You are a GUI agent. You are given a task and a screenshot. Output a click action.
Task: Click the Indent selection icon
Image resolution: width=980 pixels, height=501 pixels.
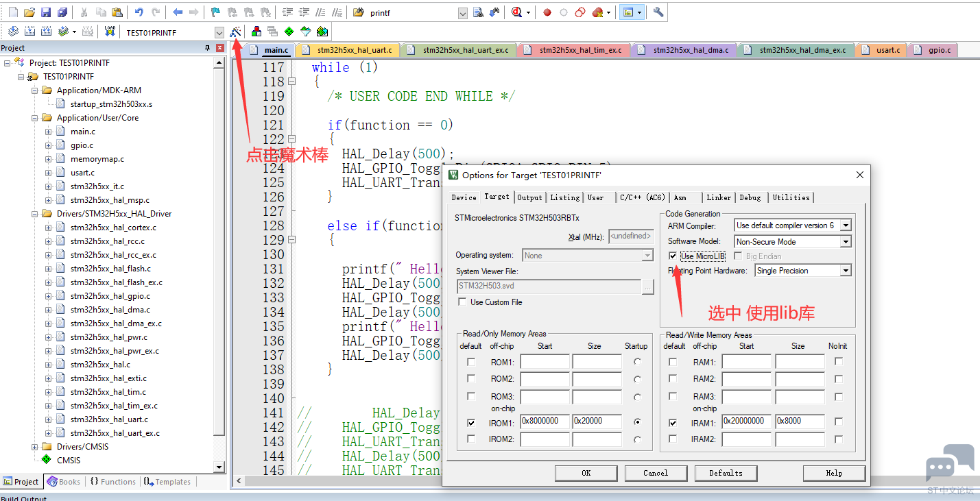287,12
